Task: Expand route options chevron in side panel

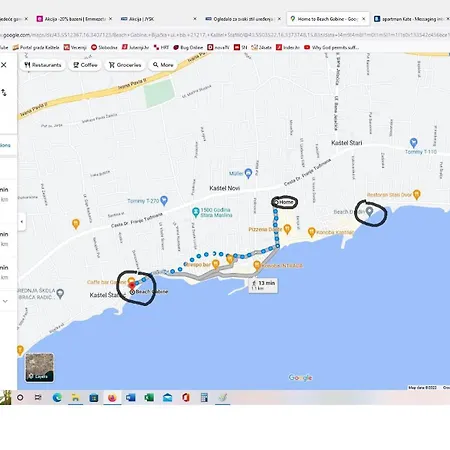Action: click(x=5, y=301)
